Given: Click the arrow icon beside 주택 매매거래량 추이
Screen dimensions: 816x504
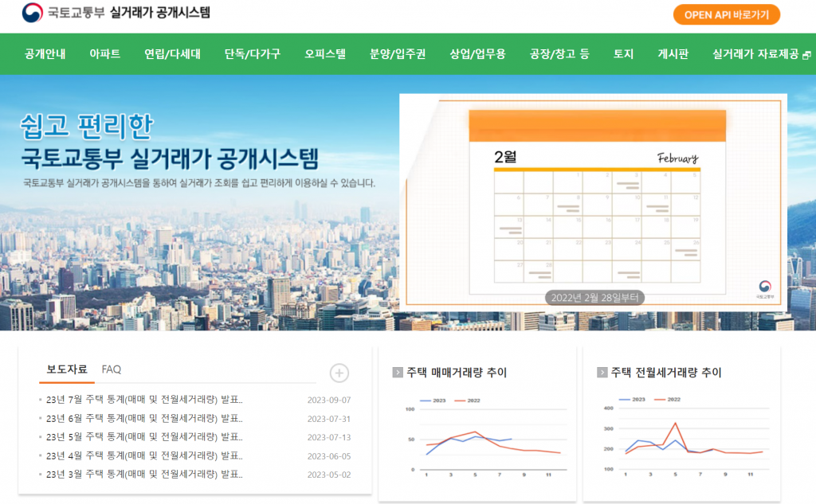Looking at the screenshot, I should click(x=398, y=373).
